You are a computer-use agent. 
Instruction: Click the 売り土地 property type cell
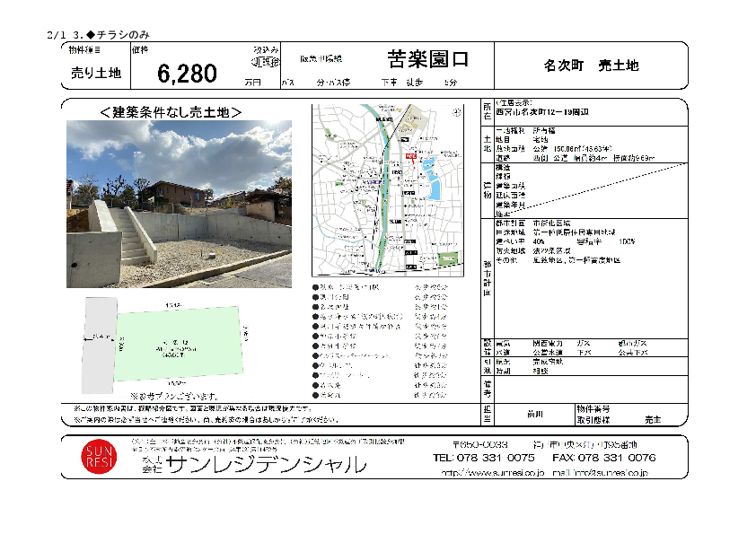95,73
